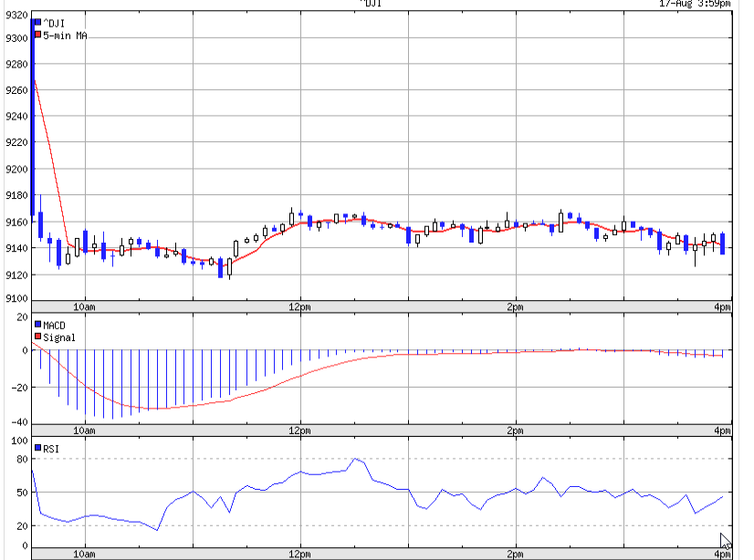Screen dimensions: 754x560
Task: Click the 9180 price axis value
Action: pyautogui.click(x=16, y=195)
